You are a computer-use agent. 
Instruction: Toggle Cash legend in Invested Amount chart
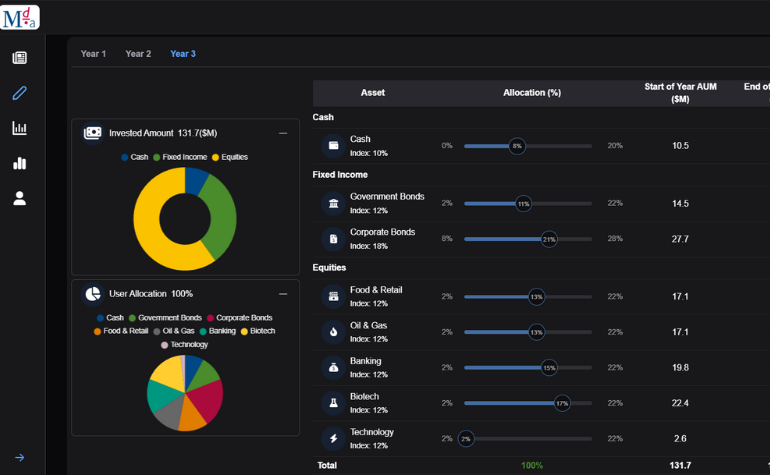point(134,157)
